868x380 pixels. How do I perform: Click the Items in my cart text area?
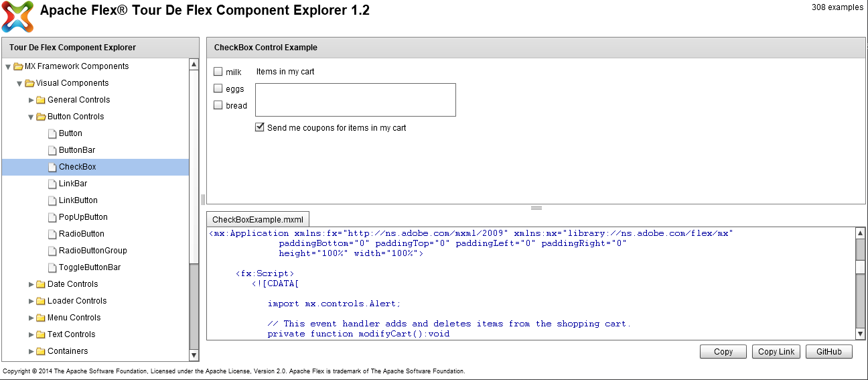pos(356,100)
